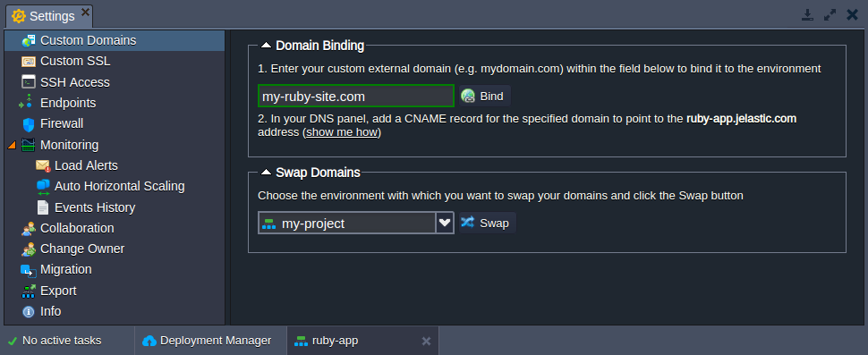The width and height of the screenshot is (868, 355).
Task: Select the Monitoring chart icon
Action: point(29,145)
